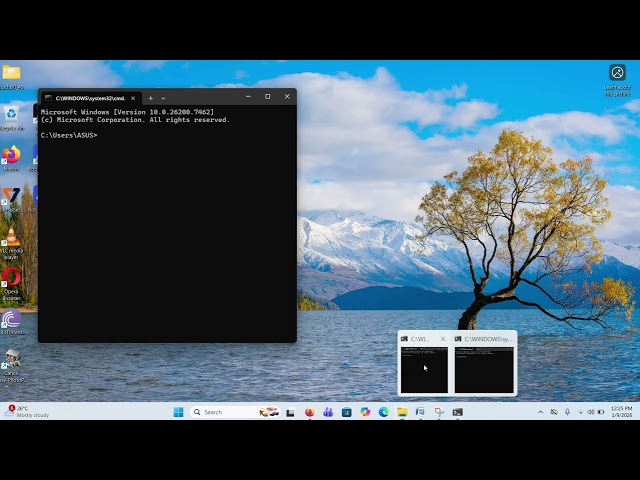
Task: Show hidden system tray icons
Action: [x=540, y=412]
